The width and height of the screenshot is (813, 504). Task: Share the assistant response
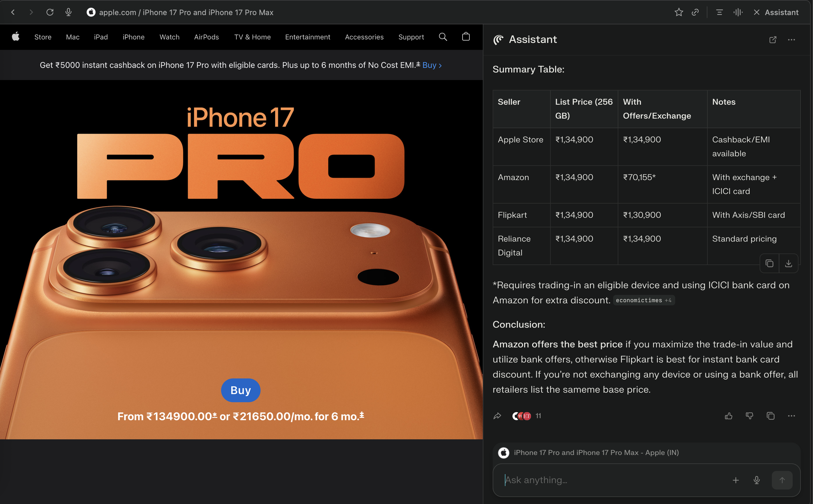[x=497, y=416]
